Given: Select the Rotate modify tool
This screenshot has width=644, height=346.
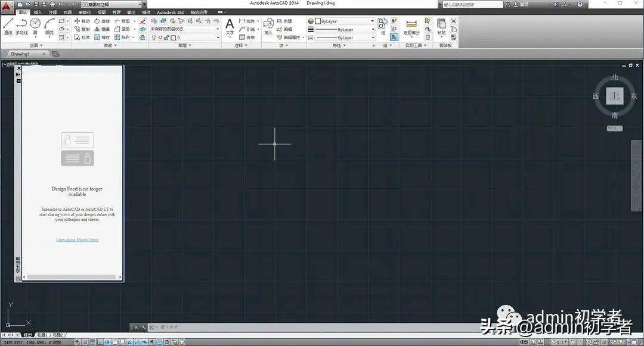Looking at the screenshot, I should coord(98,20).
